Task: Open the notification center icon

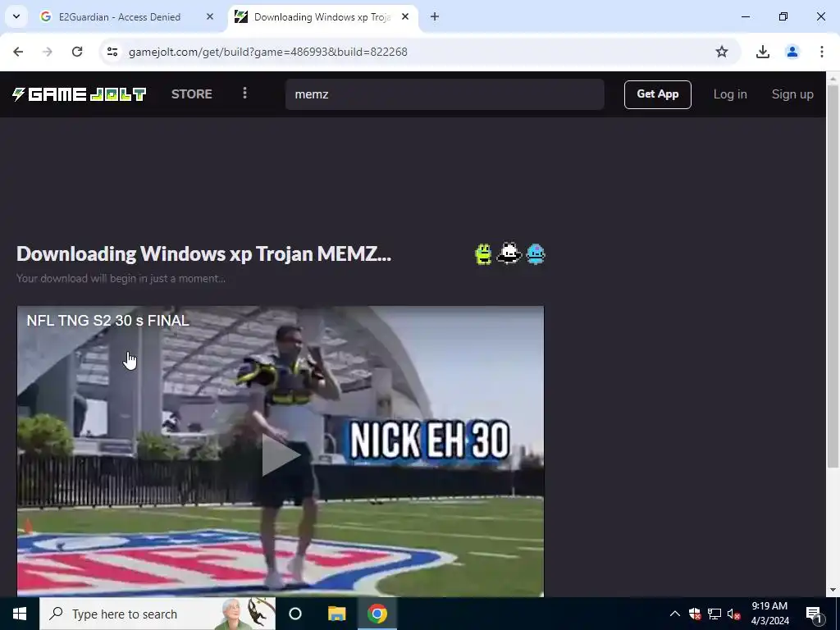Action: pos(814,614)
